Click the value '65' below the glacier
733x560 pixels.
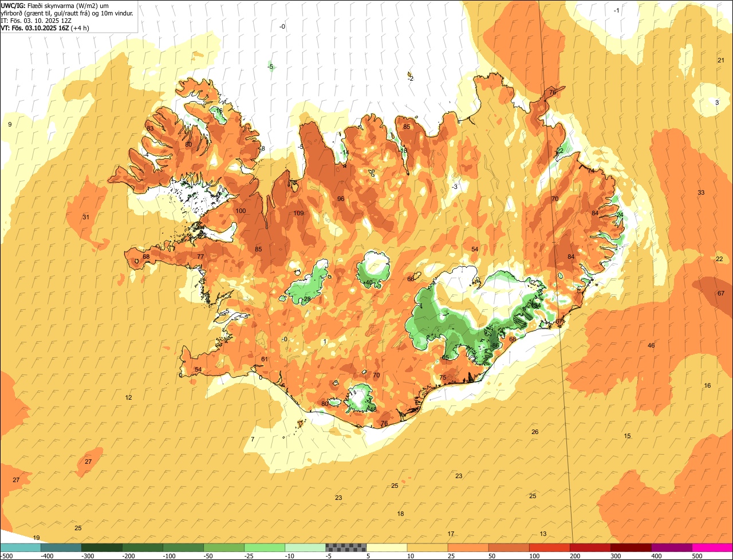coord(446,357)
